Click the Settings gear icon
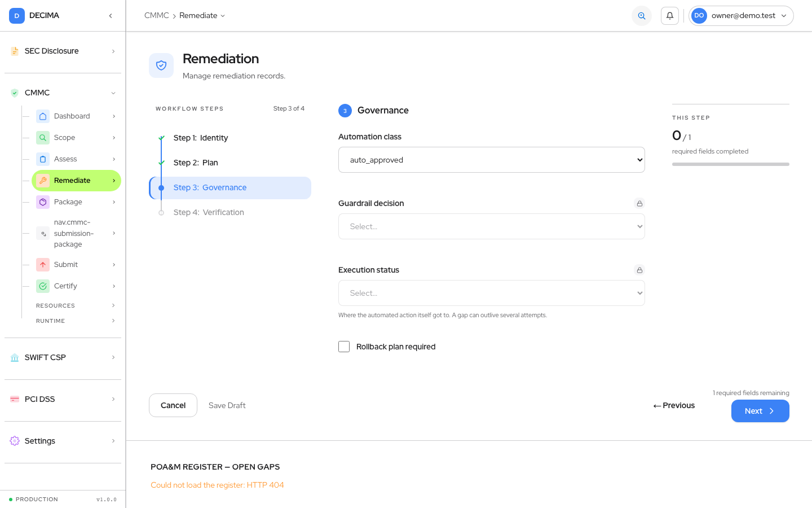This screenshot has height=508, width=812. [x=15, y=441]
